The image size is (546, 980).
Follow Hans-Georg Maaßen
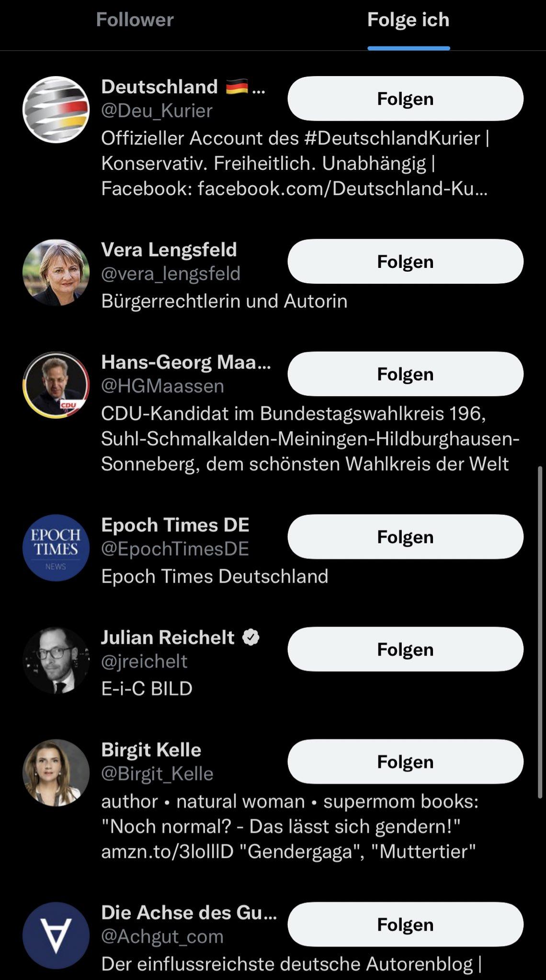tap(405, 374)
